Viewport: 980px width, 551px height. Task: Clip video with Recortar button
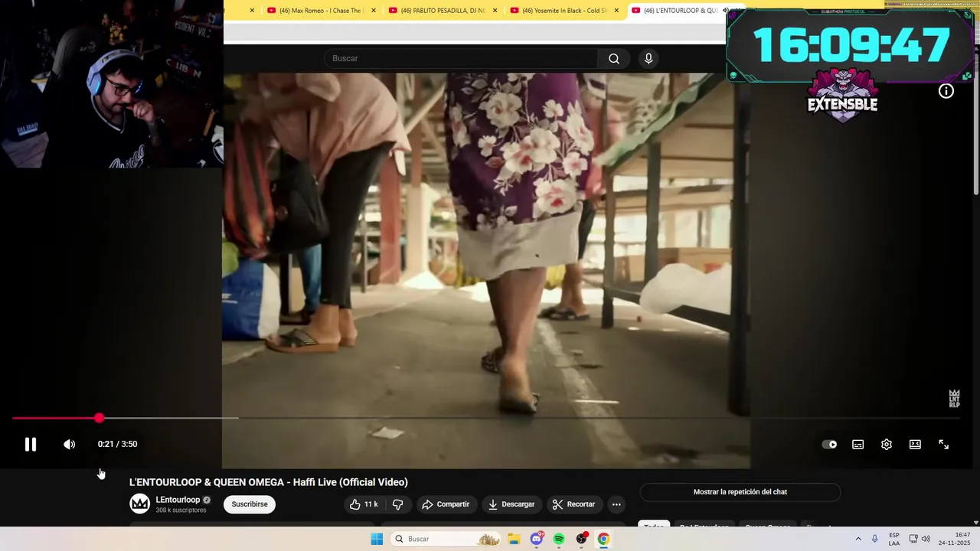pyautogui.click(x=574, y=504)
